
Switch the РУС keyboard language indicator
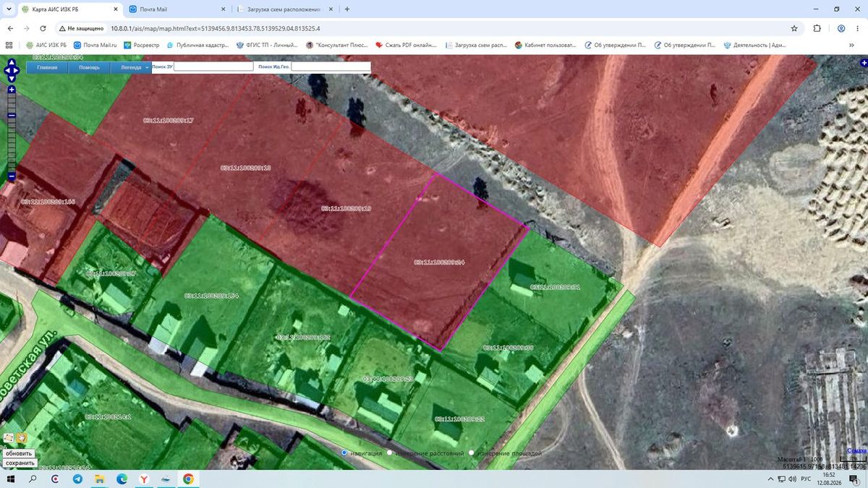tap(806, 479)
